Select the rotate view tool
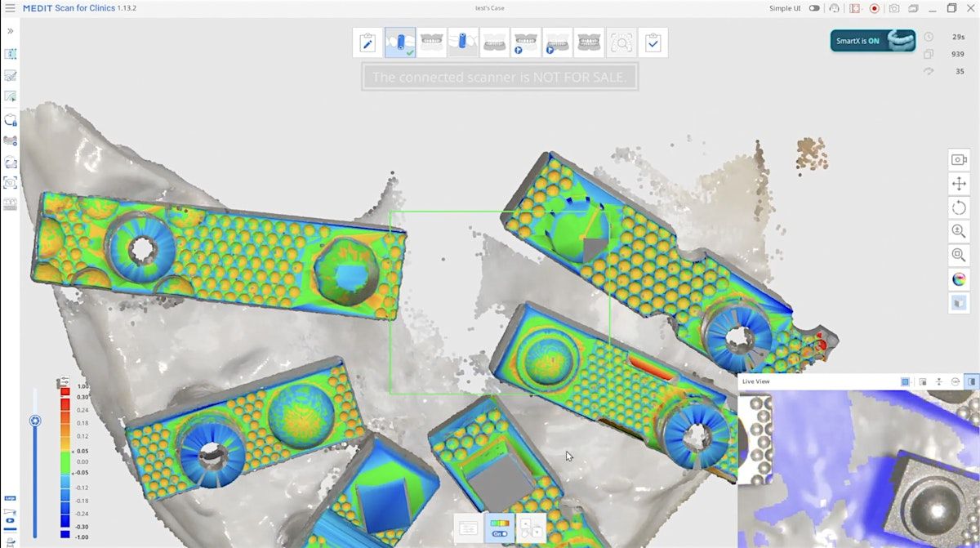The image size is (980, 548). coord(960,207)
